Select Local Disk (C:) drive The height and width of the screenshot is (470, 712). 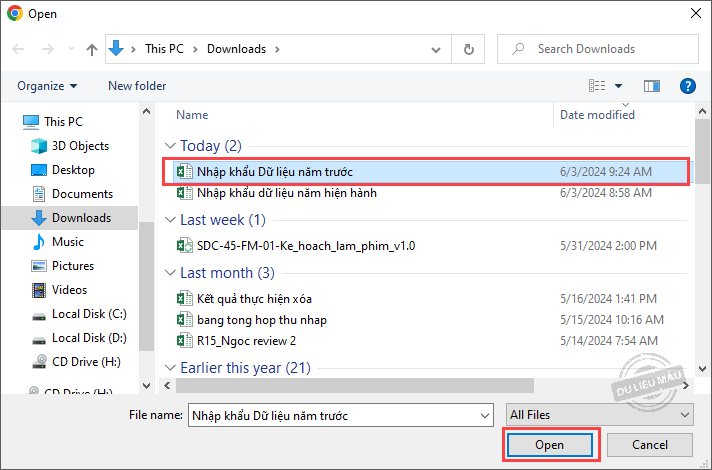[88, 314]
